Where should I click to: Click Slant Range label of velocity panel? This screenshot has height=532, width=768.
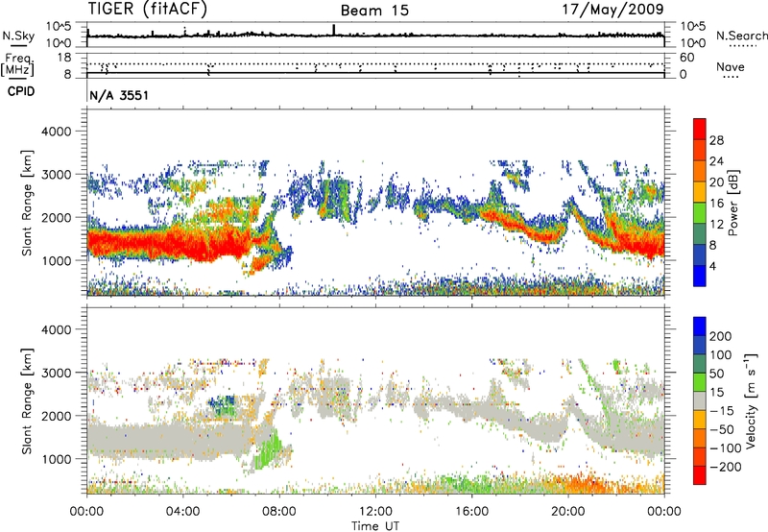point(27,401)
